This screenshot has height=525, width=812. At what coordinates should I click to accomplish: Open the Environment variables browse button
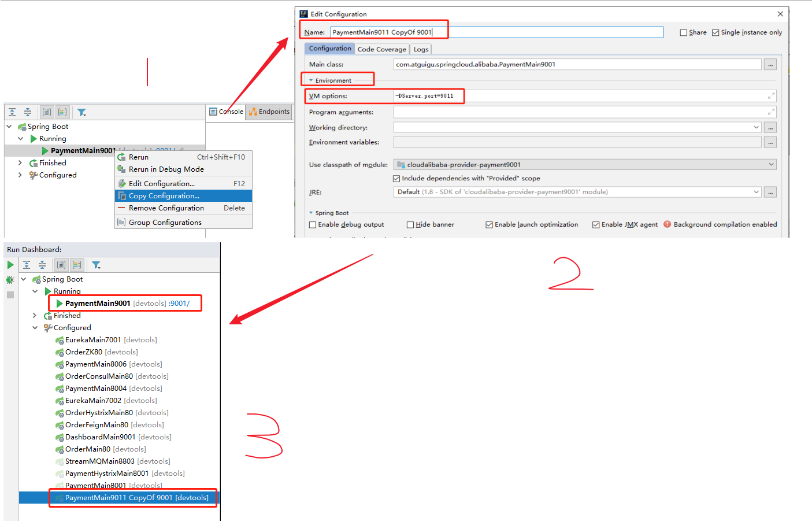tap(770, 142)
